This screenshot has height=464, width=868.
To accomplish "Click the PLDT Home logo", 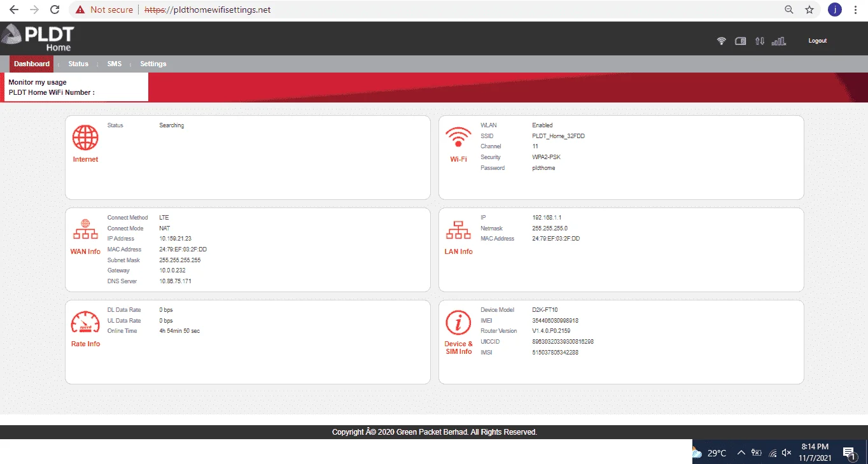I will (x=38, y=38).
